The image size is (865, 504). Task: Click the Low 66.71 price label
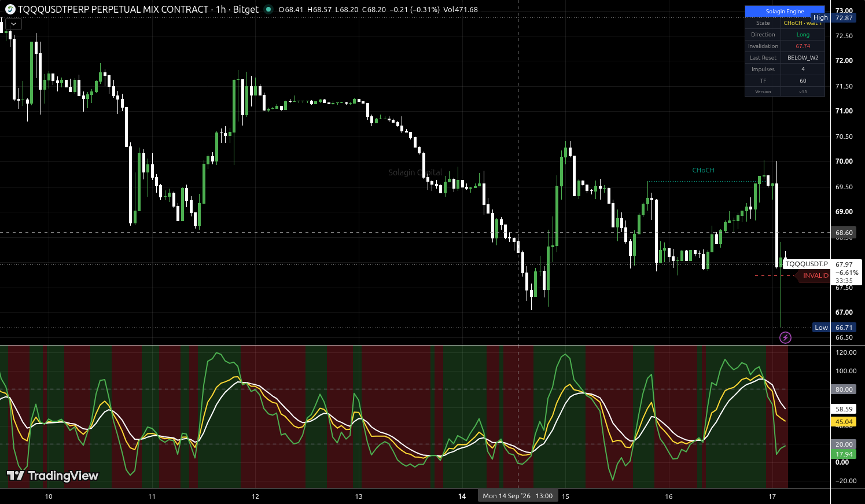point(834,328)
